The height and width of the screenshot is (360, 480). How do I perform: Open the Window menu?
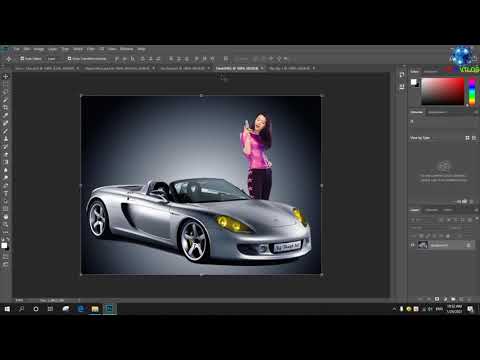[126, 49]
